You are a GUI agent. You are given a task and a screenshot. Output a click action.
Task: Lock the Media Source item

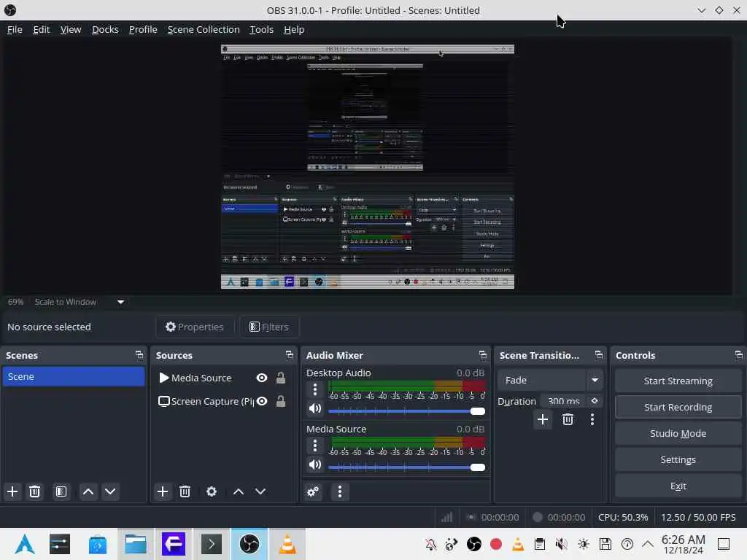coord(281,378)
